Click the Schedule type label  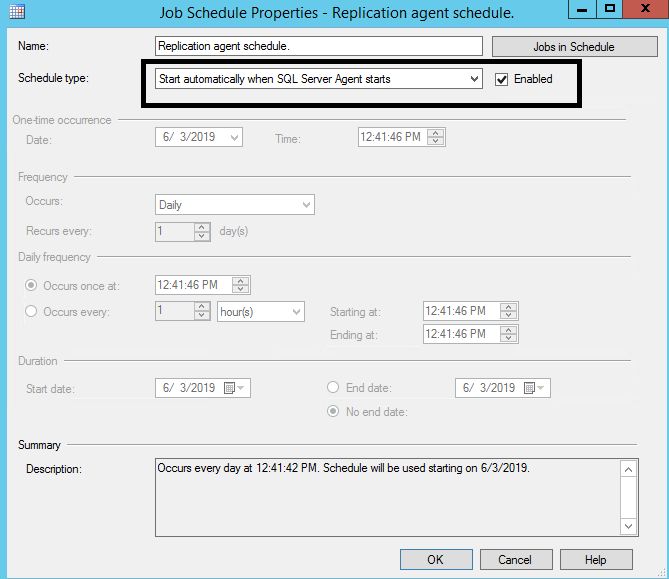tap(53, 79)
